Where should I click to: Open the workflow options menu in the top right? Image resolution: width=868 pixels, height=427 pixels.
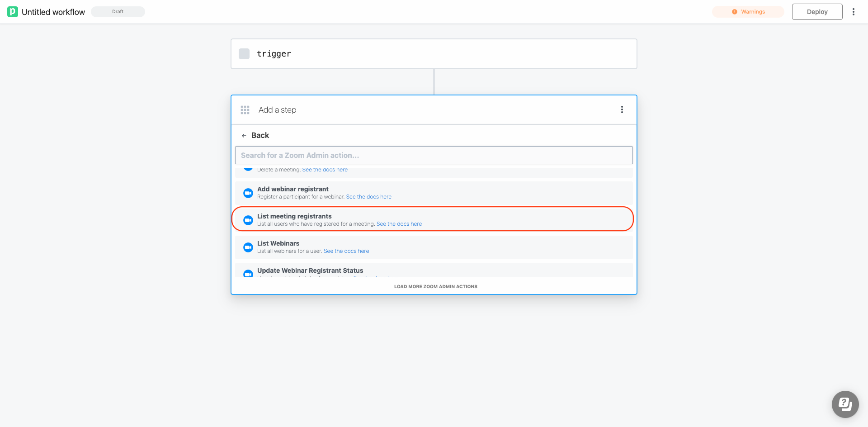click(x=854, y=11)
